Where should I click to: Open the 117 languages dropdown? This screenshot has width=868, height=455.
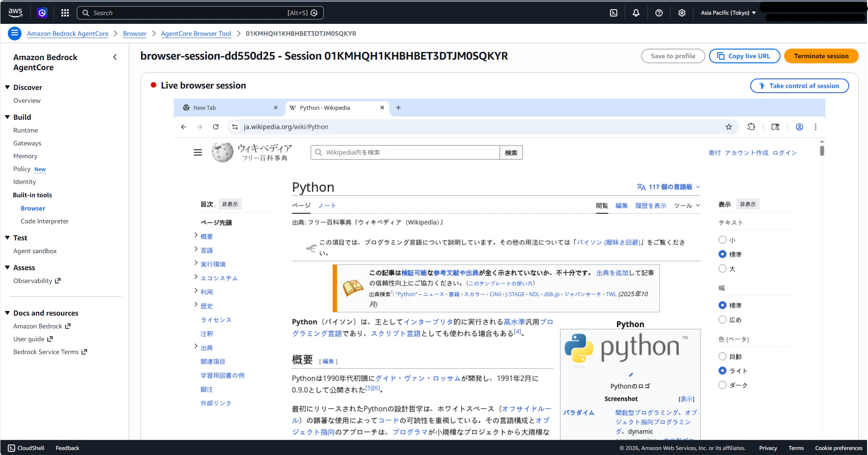pyautogui.click(x=669, y=187)
